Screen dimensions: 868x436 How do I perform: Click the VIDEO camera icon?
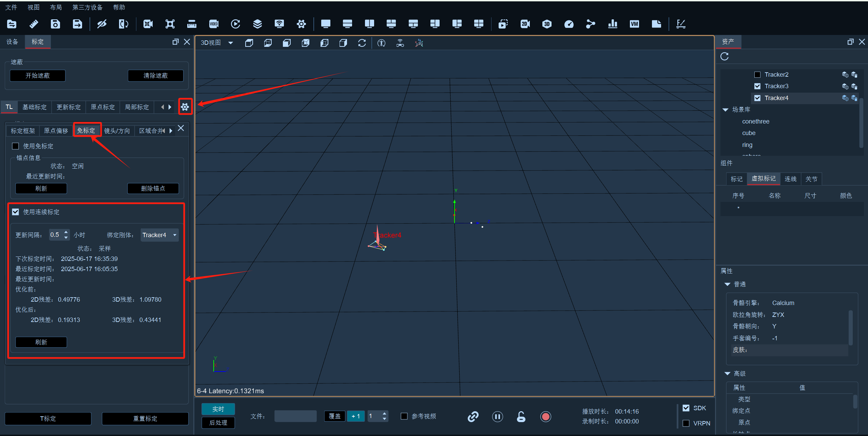[214, 24]
